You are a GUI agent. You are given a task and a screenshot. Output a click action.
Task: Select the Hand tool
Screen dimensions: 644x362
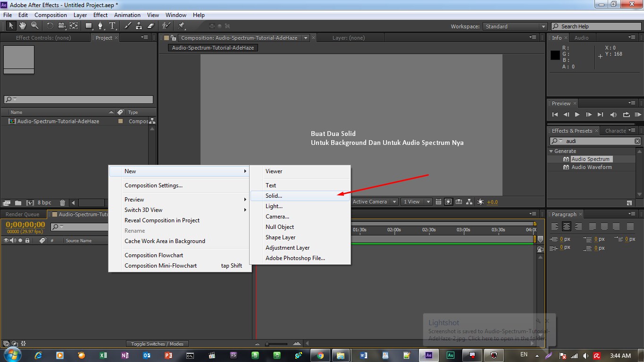point(22,26)
